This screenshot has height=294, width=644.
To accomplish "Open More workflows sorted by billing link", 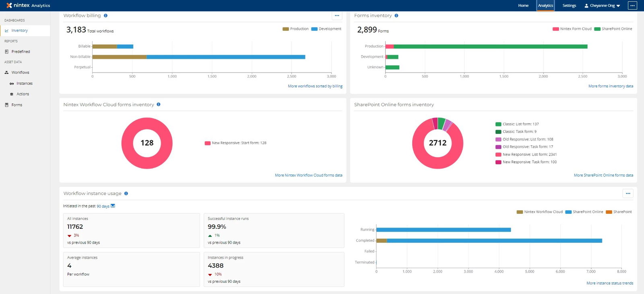I will coord(315,86).
